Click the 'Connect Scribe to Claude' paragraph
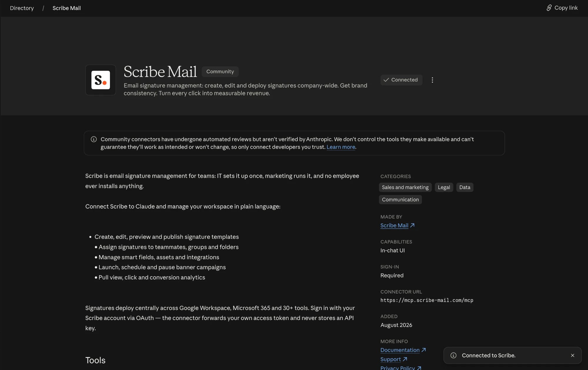The width and height of the screenshot is (588, 370). coord(183,206)
